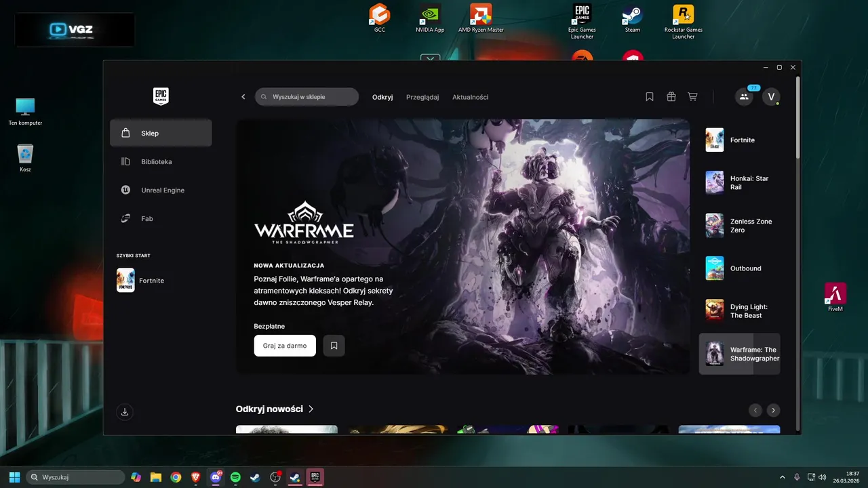Open Copilot from the taskbar

136,477
